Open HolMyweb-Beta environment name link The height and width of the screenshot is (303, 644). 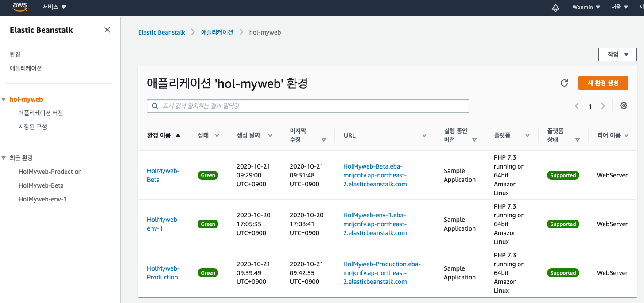(163, 175)
